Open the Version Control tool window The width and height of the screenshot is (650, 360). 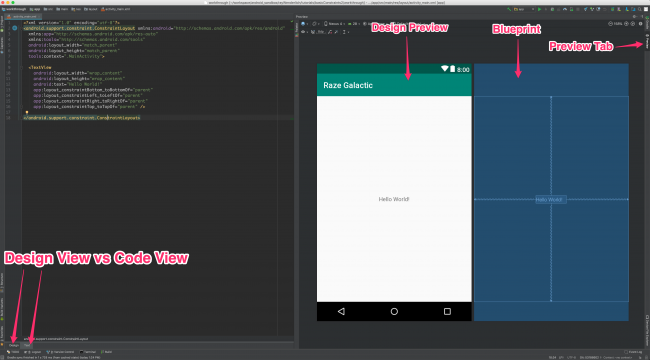click(x=61, y=352)
